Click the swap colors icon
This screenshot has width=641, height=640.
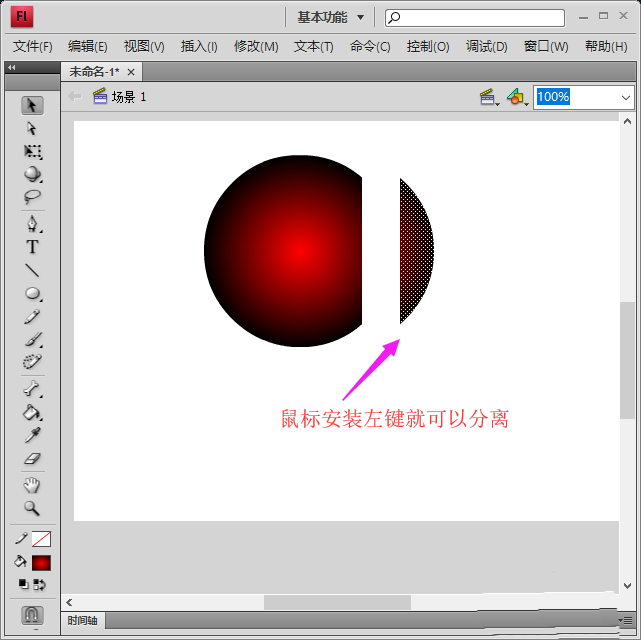coord(39,585)
